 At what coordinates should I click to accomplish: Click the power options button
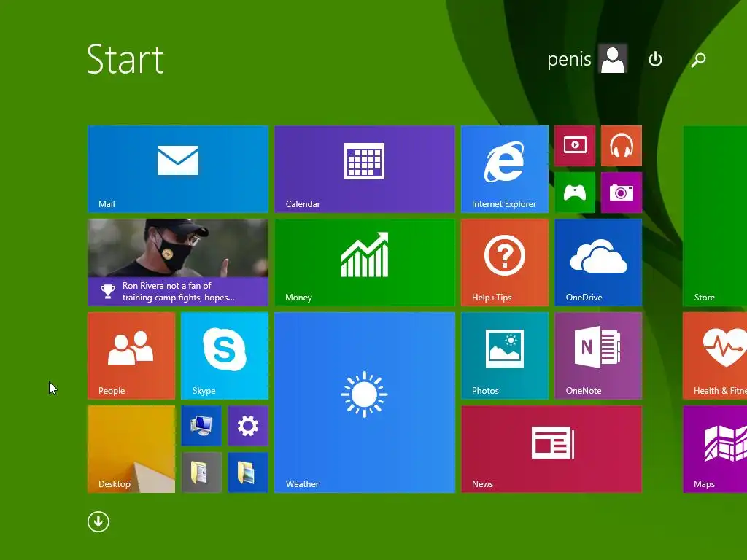point(656,59)
